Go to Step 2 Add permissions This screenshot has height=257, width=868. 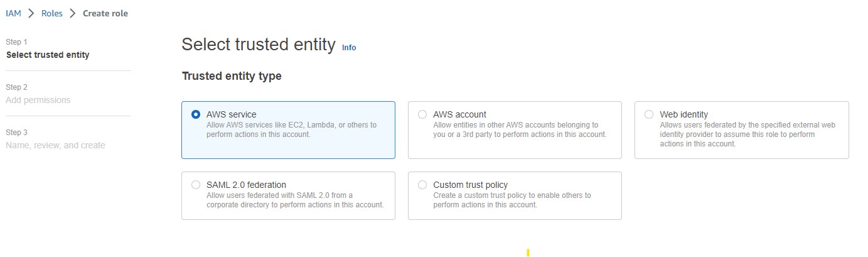[38, 100]
